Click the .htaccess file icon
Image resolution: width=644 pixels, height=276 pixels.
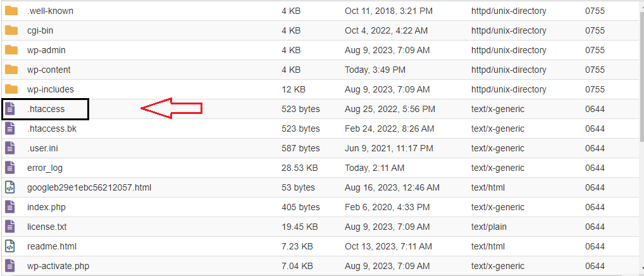[x=10, y=109]
